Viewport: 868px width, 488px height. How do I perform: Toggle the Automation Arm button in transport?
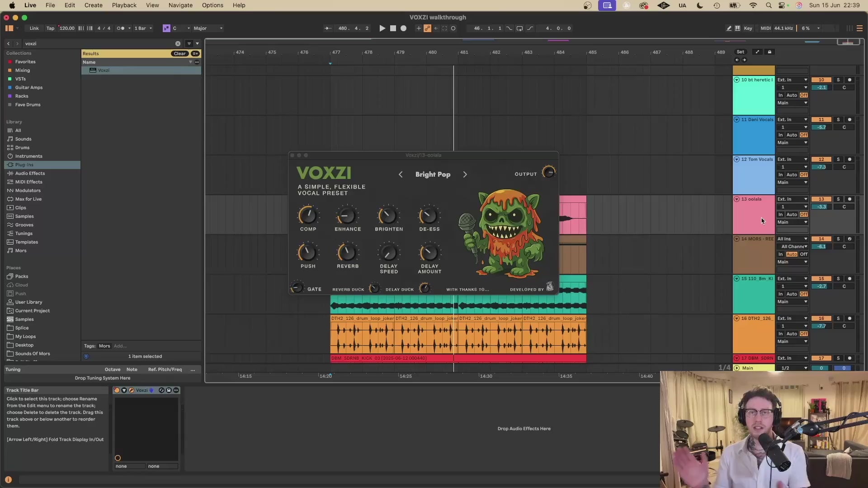point(427,28)
